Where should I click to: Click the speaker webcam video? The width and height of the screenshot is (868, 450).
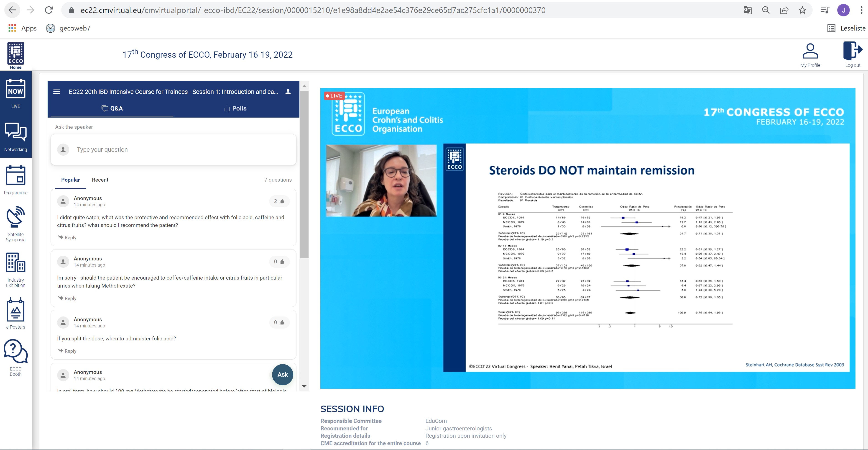pos(381,181)
